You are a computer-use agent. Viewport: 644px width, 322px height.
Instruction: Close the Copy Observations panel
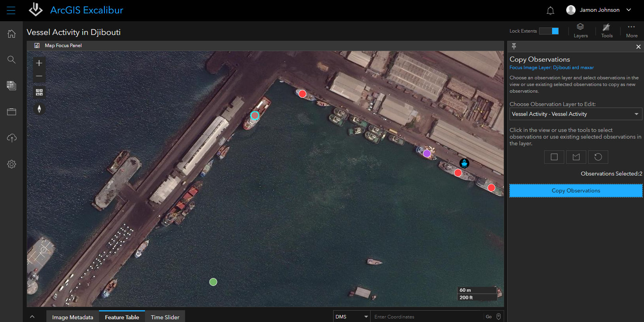click(638, 47)
